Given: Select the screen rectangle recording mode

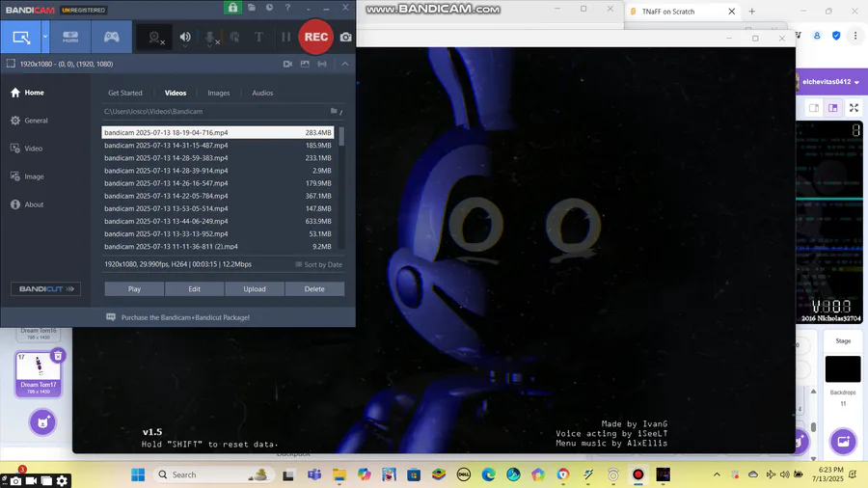Looking at the screenshot, I should point(21,37).
